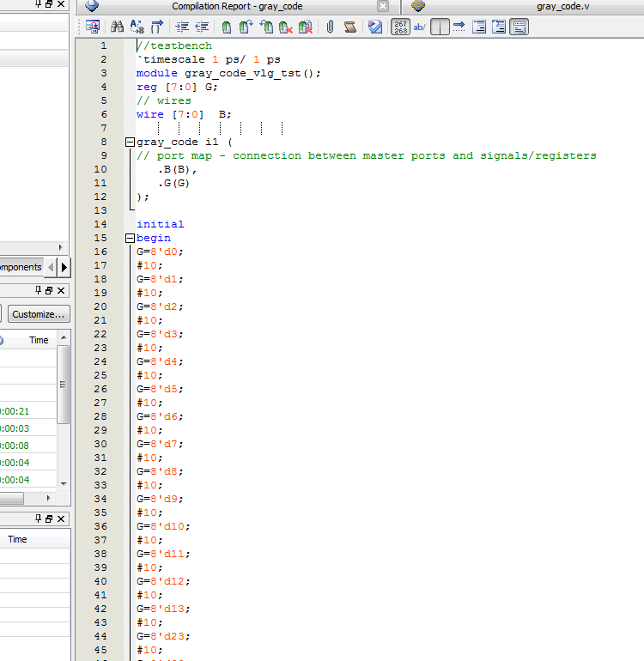Switch to gray_code.v tab

click(562, 7)
